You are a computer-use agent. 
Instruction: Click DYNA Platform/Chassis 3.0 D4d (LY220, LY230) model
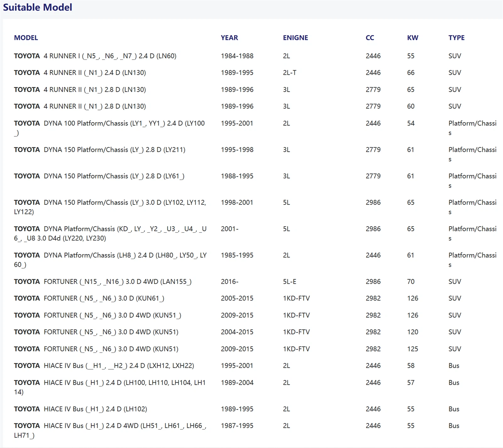[110, 234]
